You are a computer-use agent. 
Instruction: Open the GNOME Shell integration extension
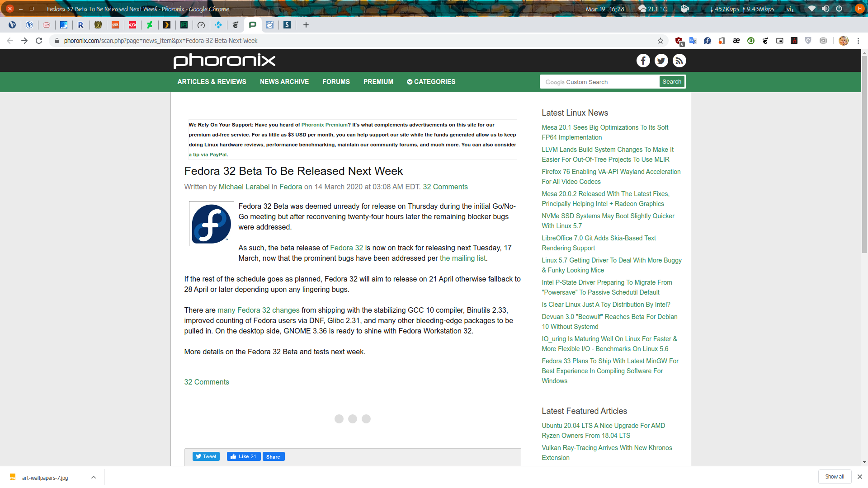pyautogui.click(x=765, y=41)
